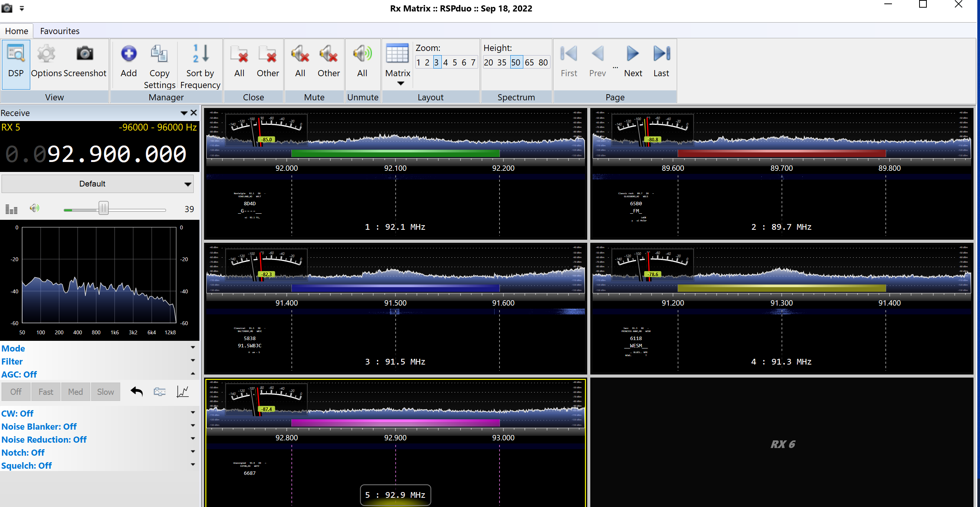Image resolution: width=980 pixels, height=507 pixels.
Task: Set the AGC mode to Fast
Action: pos(46,392)
